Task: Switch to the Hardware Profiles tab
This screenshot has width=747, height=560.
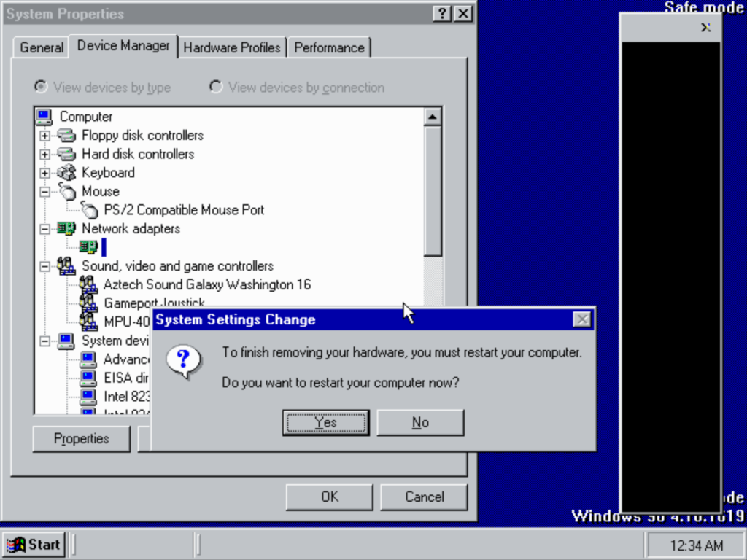Action: coord(232,47)
